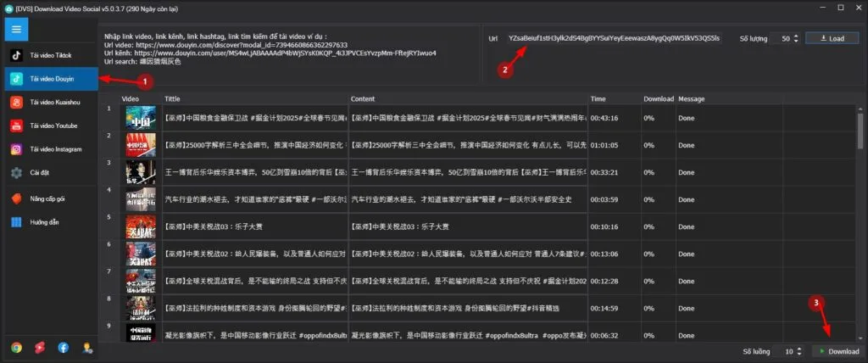Open Tải video Tiktok section
Screen dimensions: 868x363
click(50, 55)
